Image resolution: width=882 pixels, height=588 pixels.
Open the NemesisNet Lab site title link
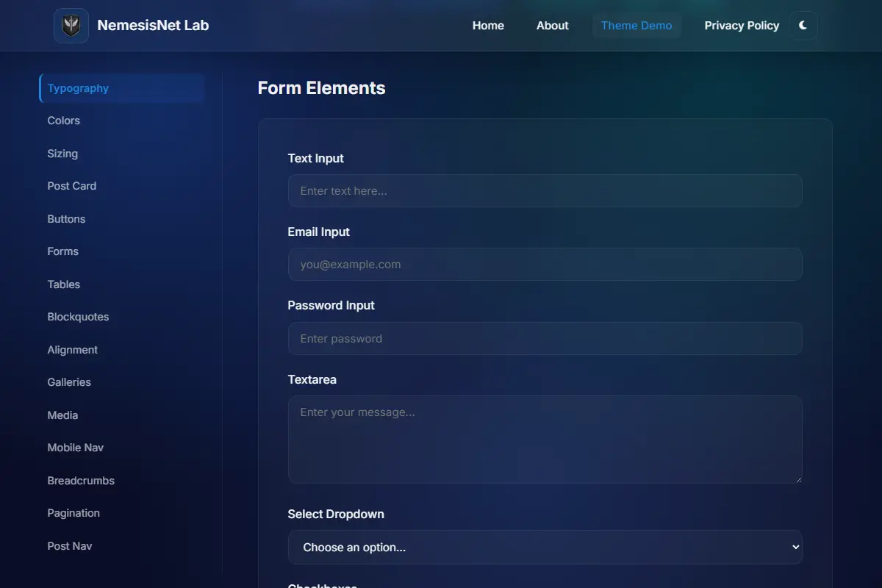153,26
